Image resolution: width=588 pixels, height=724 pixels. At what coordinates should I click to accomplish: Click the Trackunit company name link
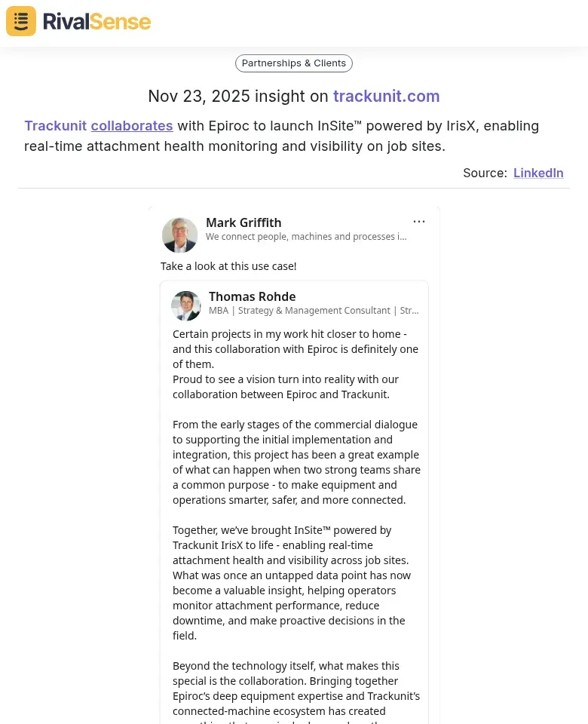(x=55, y=125)
